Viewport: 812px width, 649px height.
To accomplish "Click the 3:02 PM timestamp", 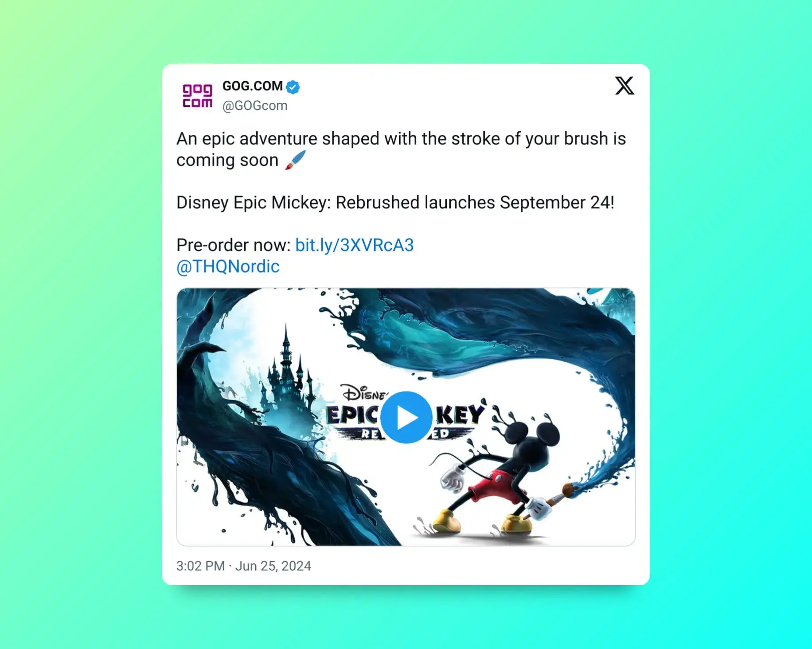I will [200, 566].
